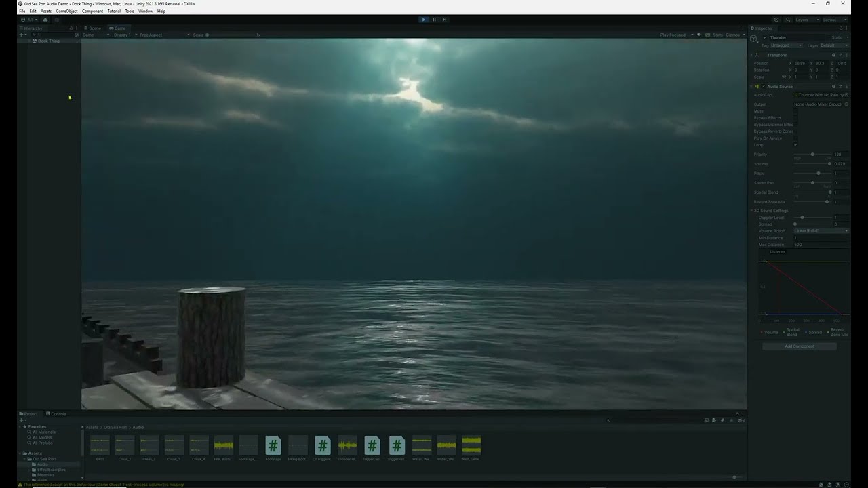Open Transform component more options menu
Image resolution: width=868 pixels, height=488 pixels.
coord(846,55)
